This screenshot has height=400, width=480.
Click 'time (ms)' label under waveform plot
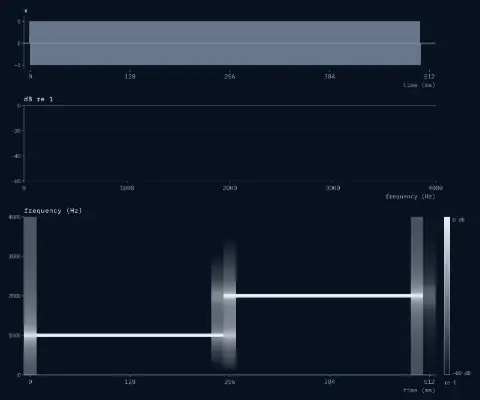pos(419,85)
